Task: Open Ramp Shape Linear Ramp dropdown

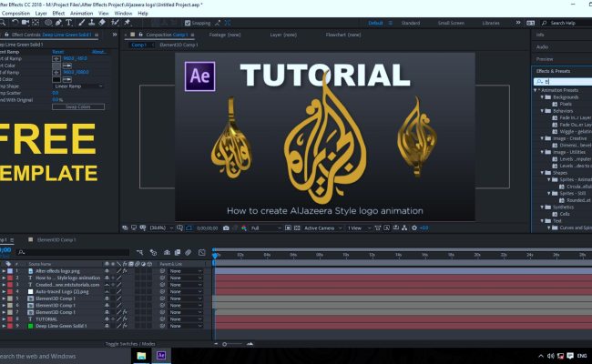Action: click(x=77, y=86)
